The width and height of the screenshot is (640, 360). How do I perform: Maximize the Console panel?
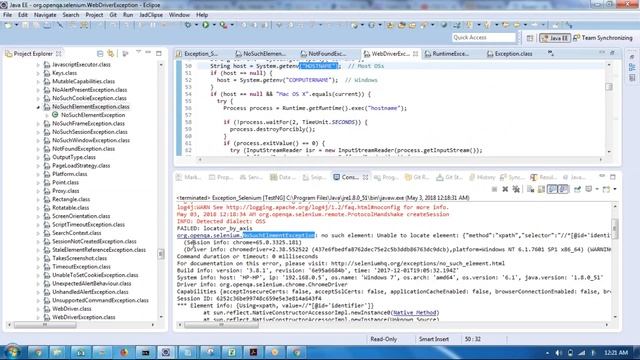tap(613, 177)
